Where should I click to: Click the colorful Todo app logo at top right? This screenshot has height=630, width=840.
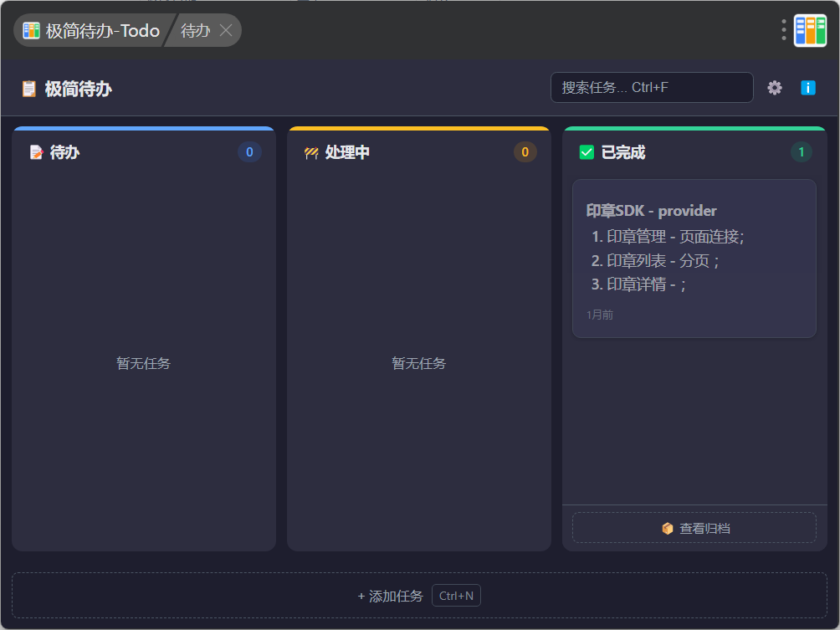(810, 30)
